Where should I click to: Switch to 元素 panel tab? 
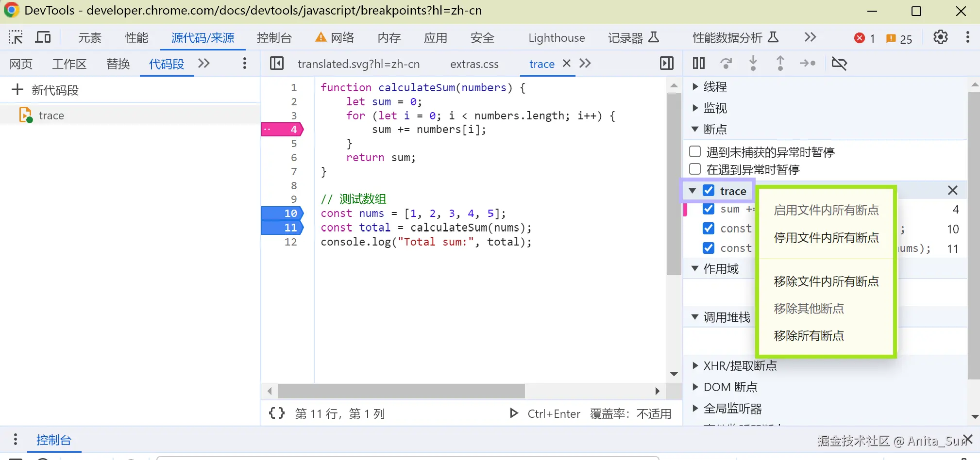(x=90, y=38)
